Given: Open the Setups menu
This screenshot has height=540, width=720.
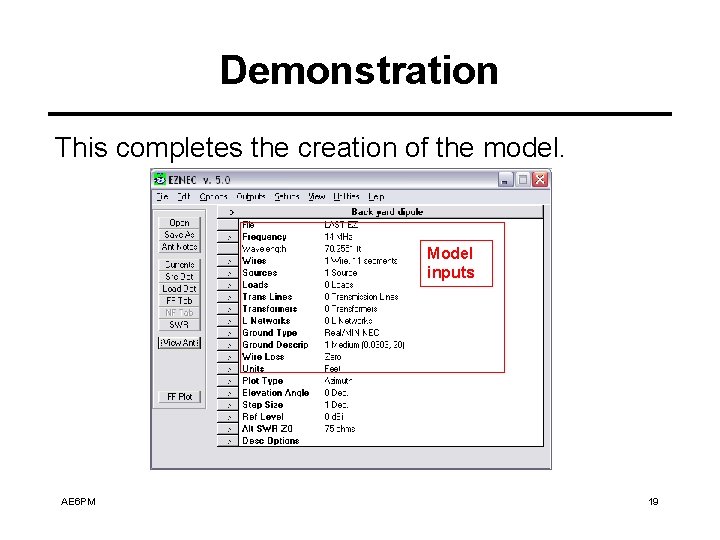Looking at the screenshot, I should [287, 197].
